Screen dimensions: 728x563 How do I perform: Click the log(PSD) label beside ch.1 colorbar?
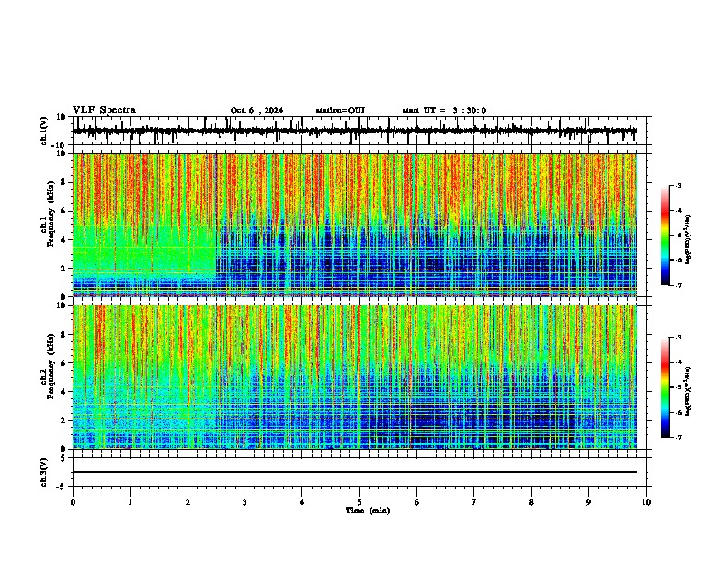(688, 240)
